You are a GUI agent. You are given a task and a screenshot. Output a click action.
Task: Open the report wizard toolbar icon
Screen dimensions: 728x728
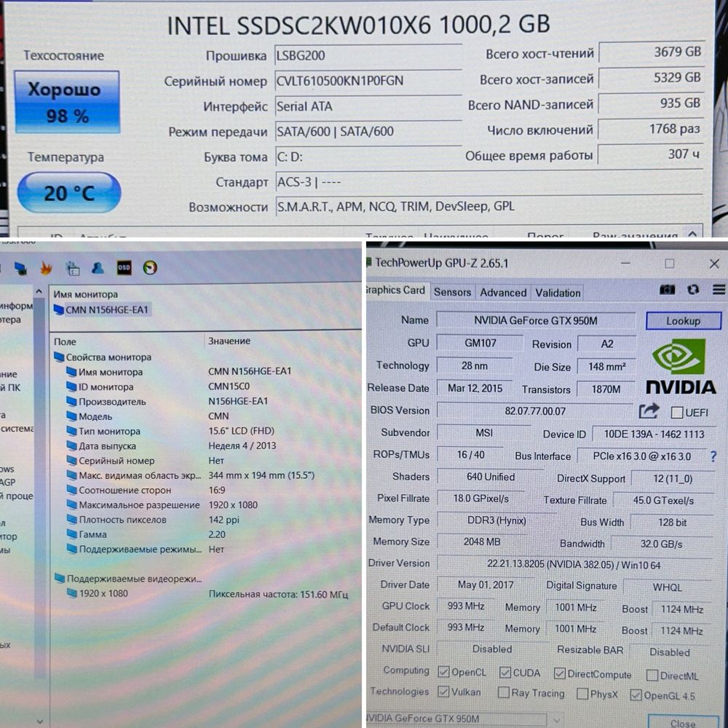[x=72, y=269]
